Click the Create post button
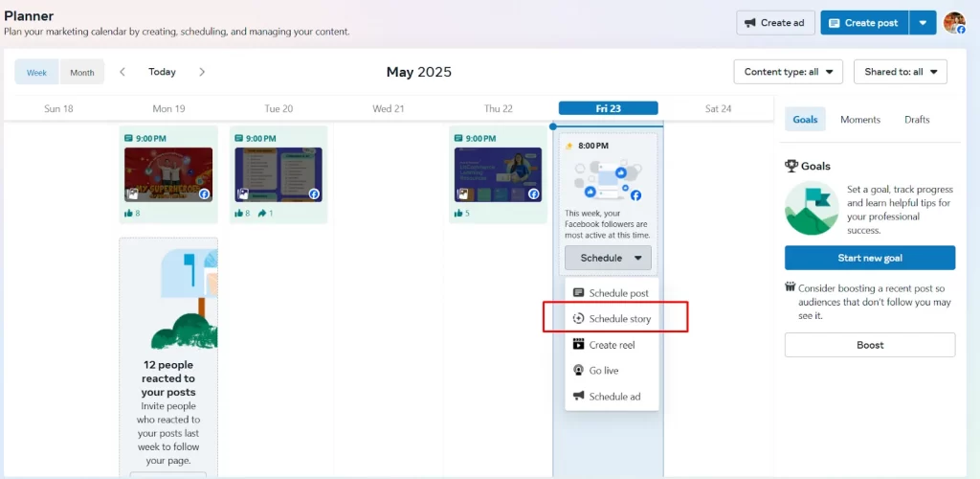980x479 pixels. [864, 22]
